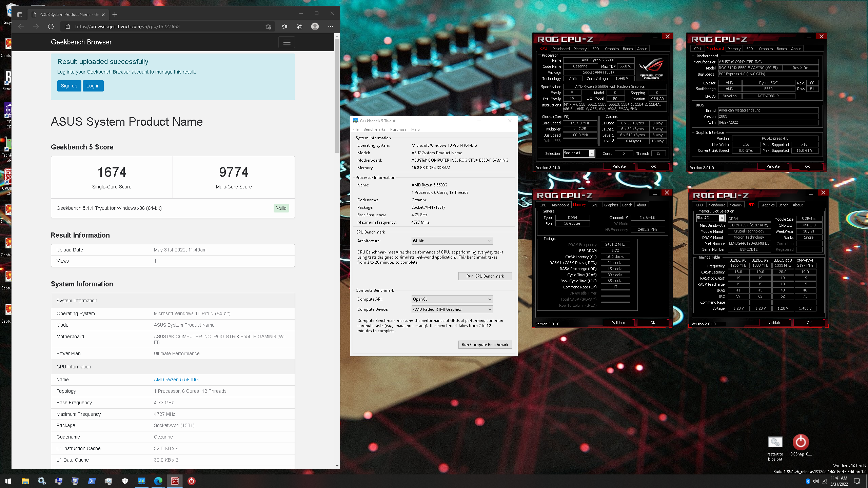Click the Geekbench Browser header title
The image size is (868, 488).
tap(81, 42)
